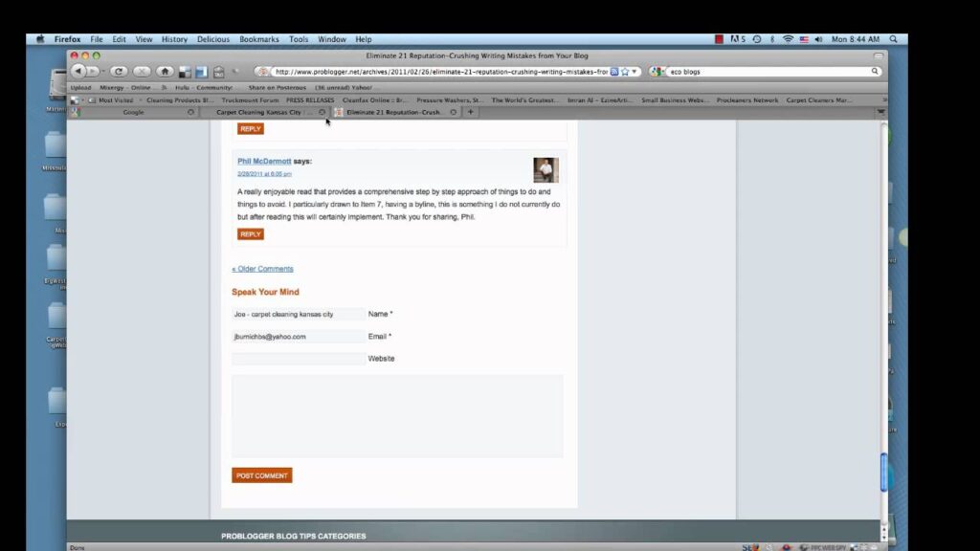Click the magnifier in the search box
This screenshot has width=980, height=551.
(x=875, y=71)
